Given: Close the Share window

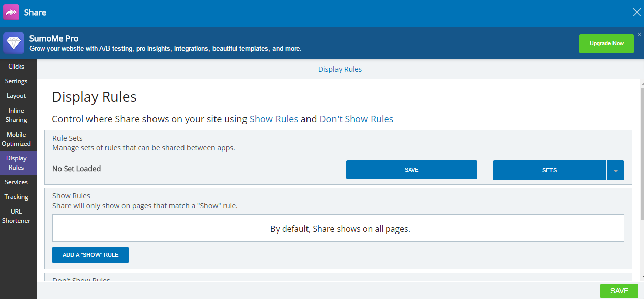Looking at the screenshot, I should 637,13.
